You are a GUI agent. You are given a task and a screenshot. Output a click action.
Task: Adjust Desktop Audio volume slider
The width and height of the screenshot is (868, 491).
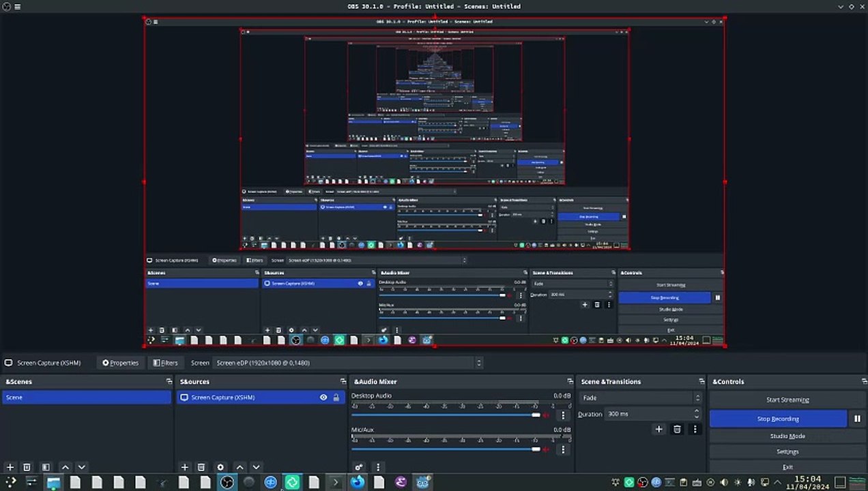click(447, 415)
